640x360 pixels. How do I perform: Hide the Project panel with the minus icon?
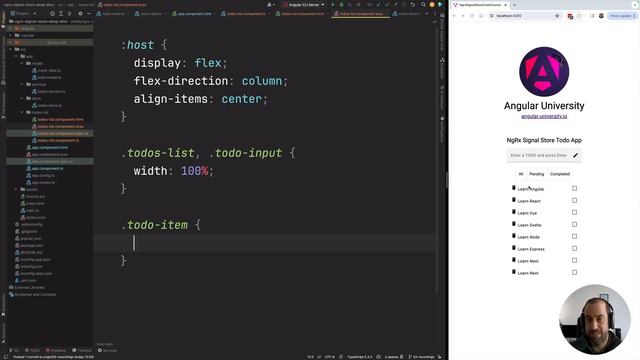(x=89, y=13)
